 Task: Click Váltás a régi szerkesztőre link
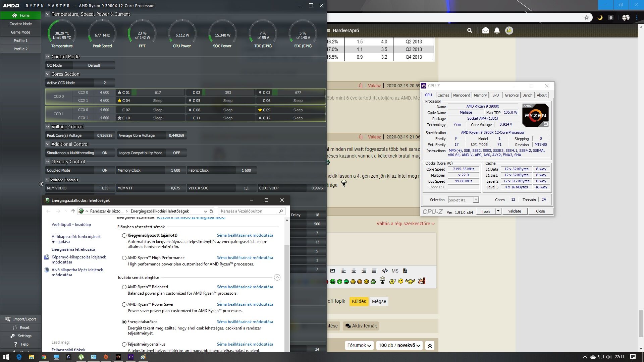point(406,224)
